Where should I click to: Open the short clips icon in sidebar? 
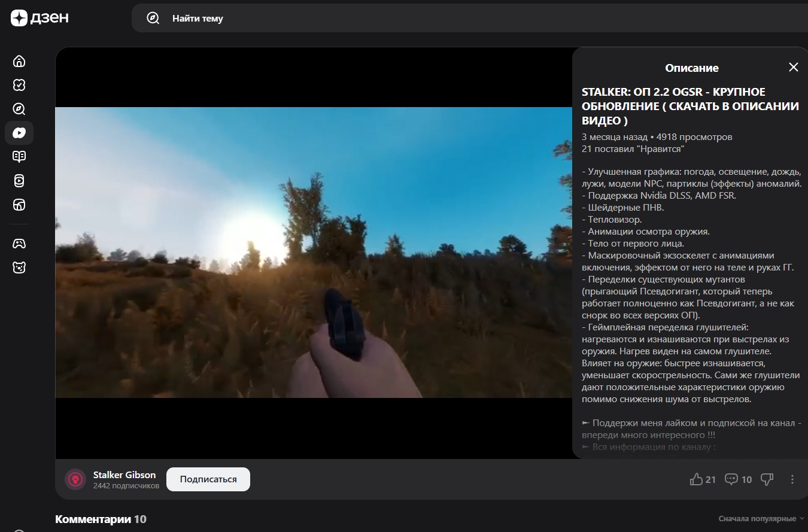point(19,181)
